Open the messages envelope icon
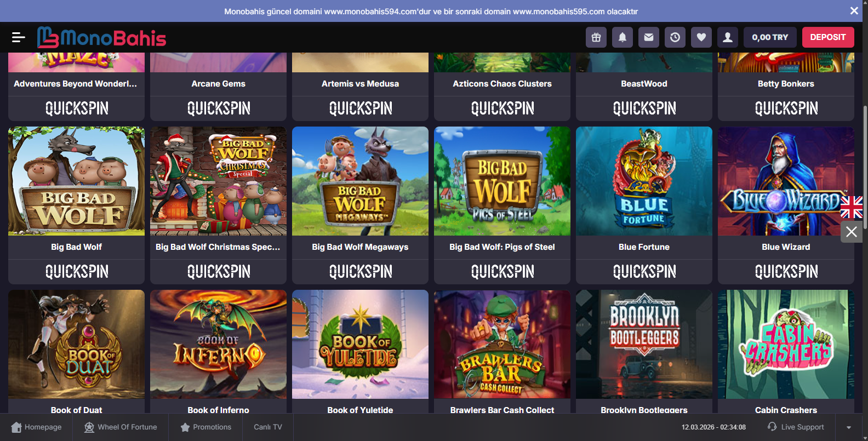Screen dimensions: 868x441 click(x=648, y=37)
